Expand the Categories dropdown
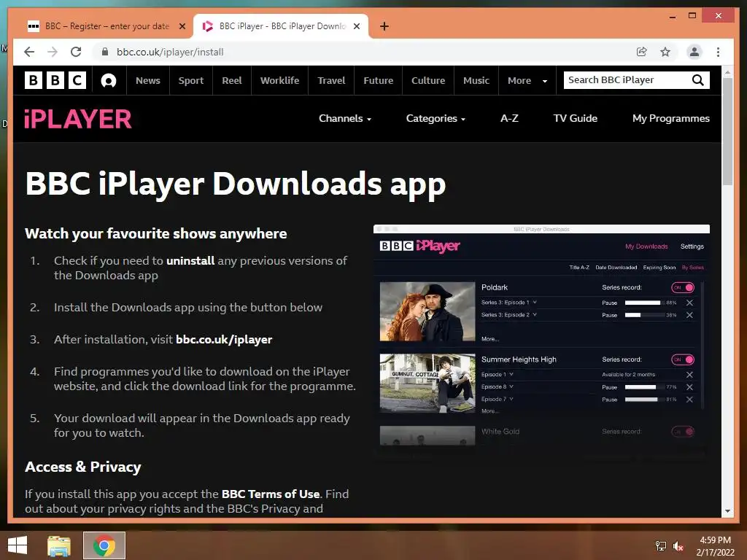 (x=436, y=119)
